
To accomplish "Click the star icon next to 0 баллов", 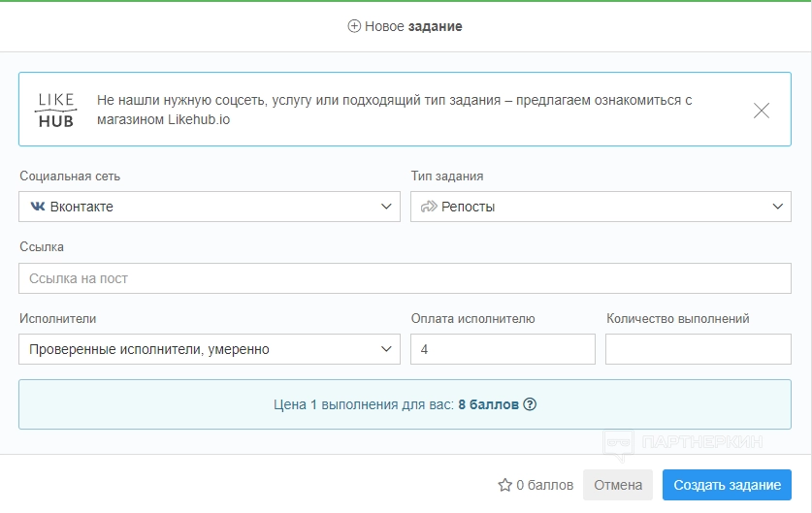I will click(x=504, y=485).
